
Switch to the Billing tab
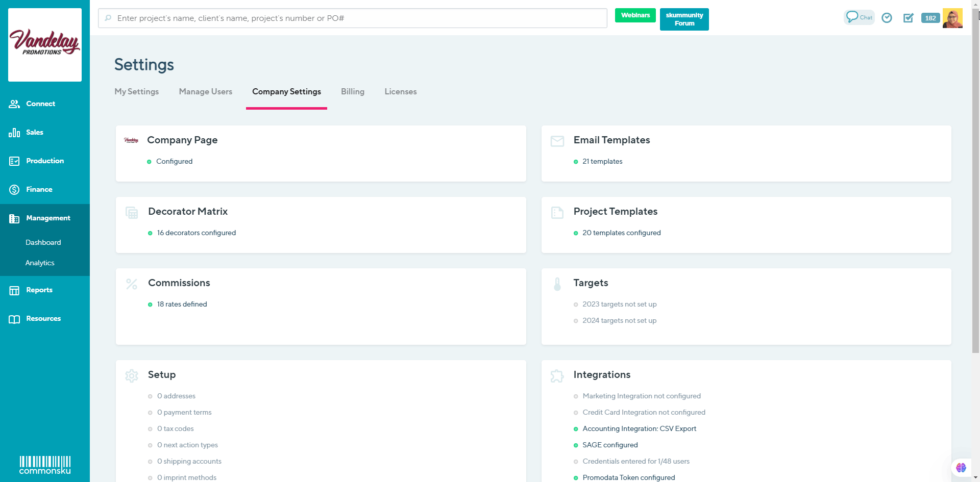[352, 92]
